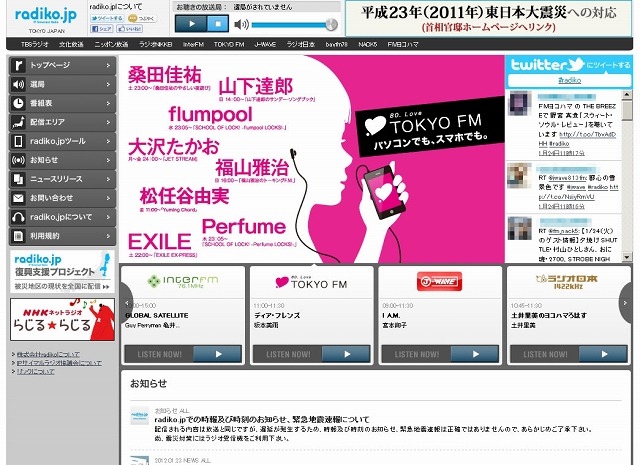Open 配信エリア map sidebar item
Image resolution: width=640 pixels, height=465 pixels.
pyautogui.click(x=62, y=122)
